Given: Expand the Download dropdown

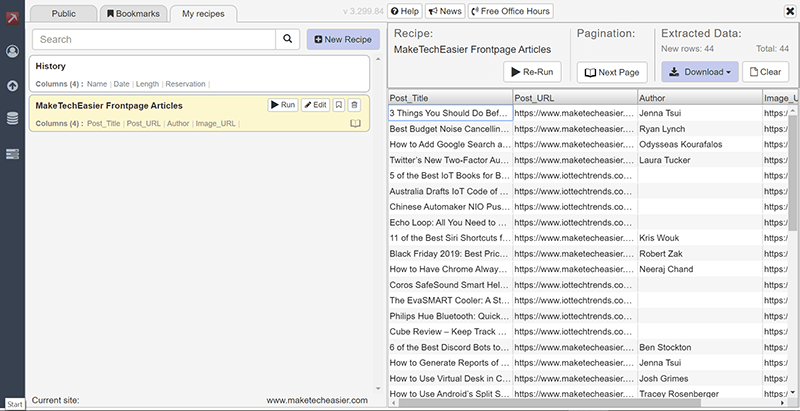Looking at the screenshot, I should [699, 72].
